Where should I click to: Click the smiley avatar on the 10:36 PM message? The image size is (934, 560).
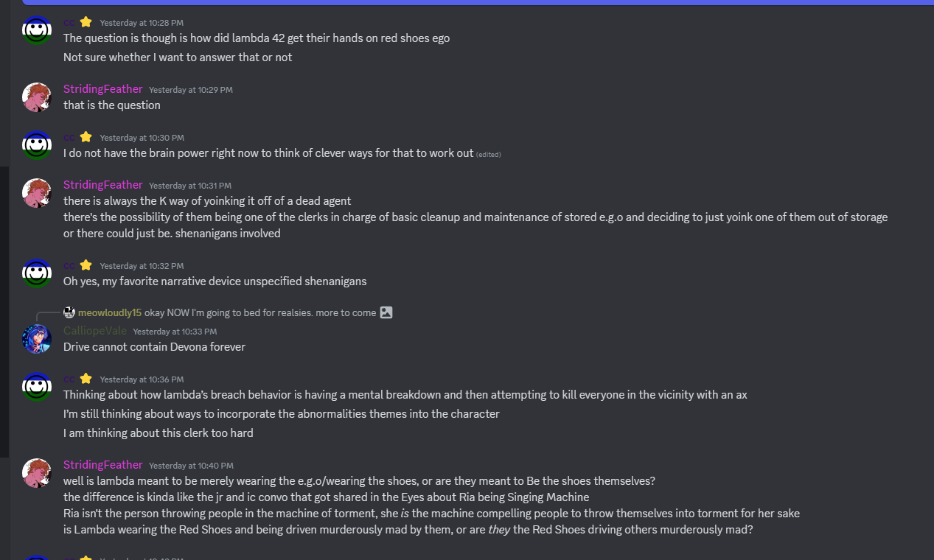pos(37,387)
